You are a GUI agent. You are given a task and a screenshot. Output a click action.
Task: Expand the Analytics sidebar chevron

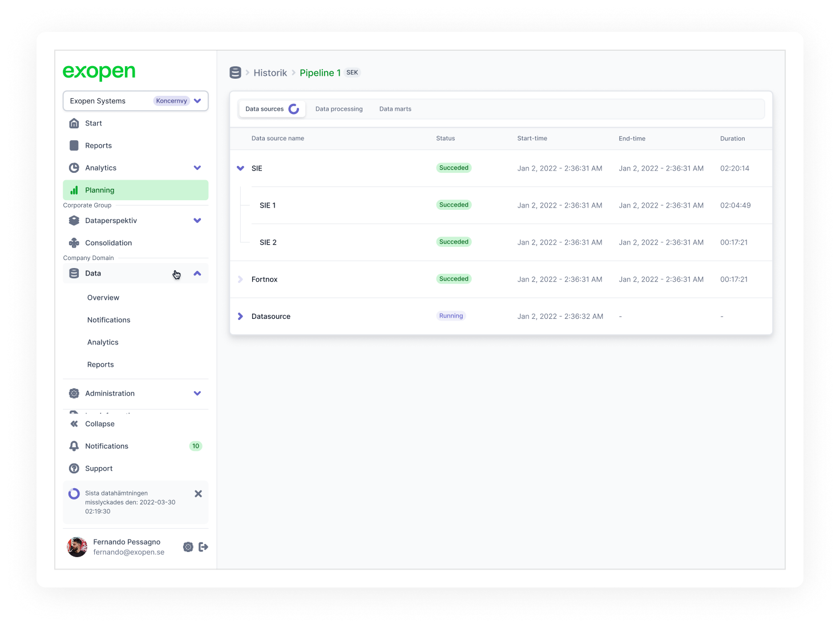(x=197, y=168)
